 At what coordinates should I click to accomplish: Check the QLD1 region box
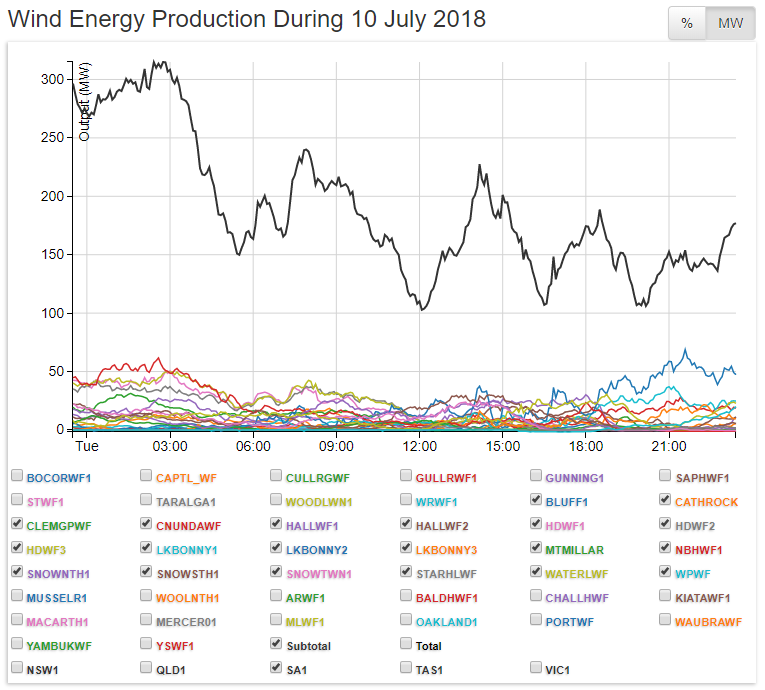click(x=147, y=668)
